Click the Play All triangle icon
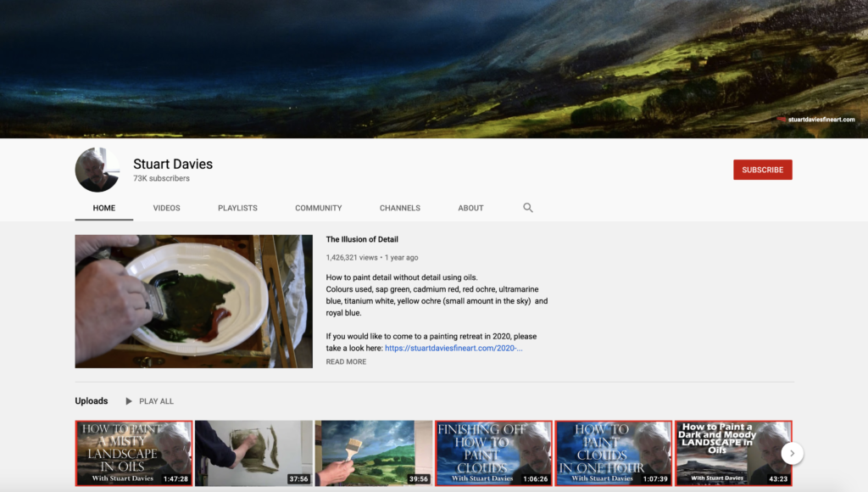The height and width of the screenshot is (492, 868). tap(128, 400)
